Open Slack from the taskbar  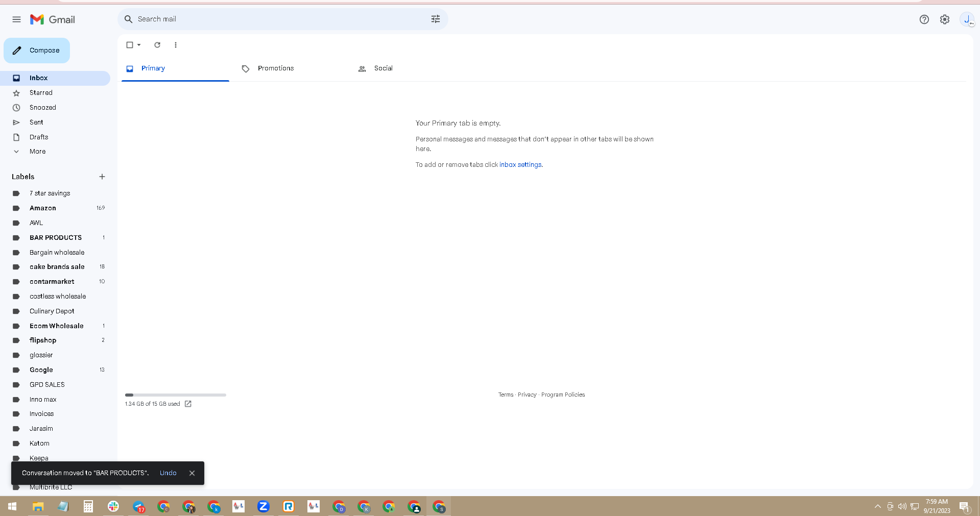point(113,506)
